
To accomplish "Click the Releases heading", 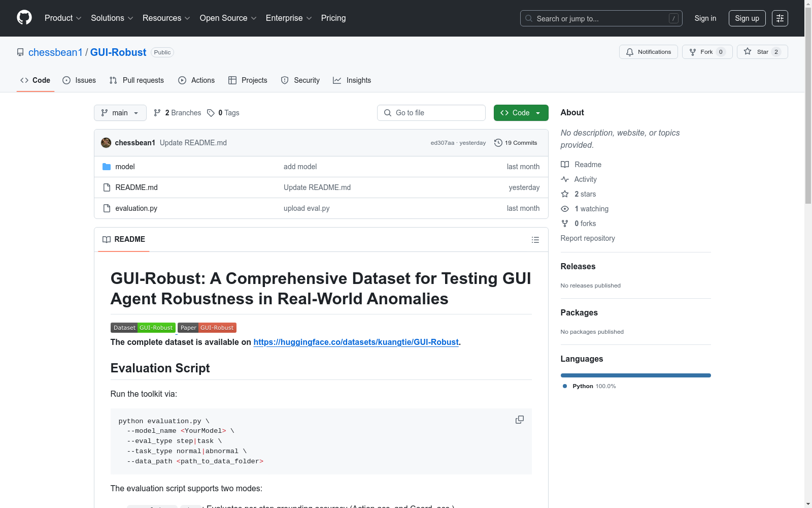I will point(578,266).
